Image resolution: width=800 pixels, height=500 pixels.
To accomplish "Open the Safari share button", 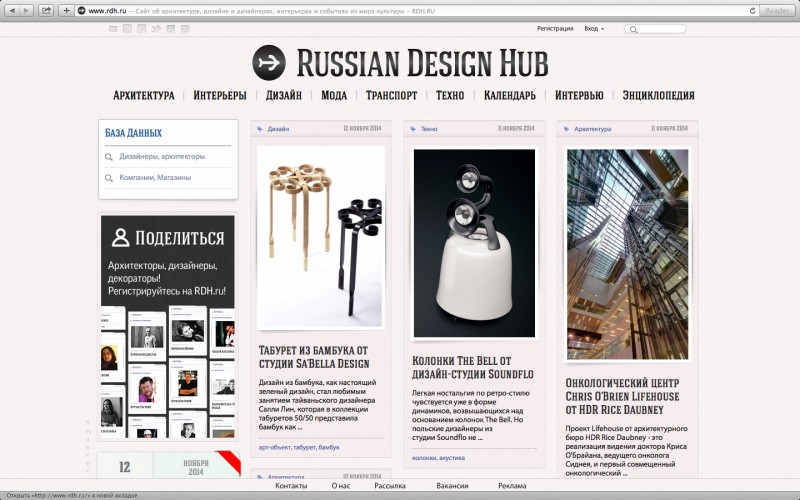I will [46, 10].
